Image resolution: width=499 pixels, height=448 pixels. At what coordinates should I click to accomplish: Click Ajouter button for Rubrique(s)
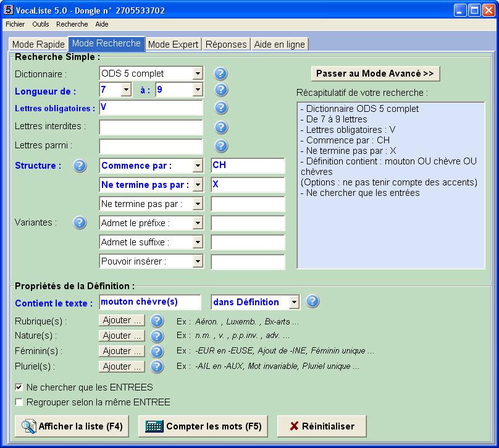(x=122, y=320)
